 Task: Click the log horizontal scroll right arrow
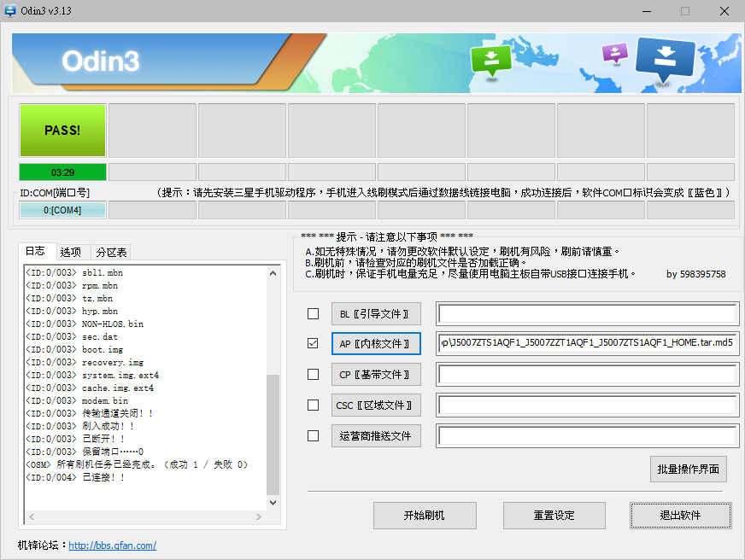click(259, 516)
